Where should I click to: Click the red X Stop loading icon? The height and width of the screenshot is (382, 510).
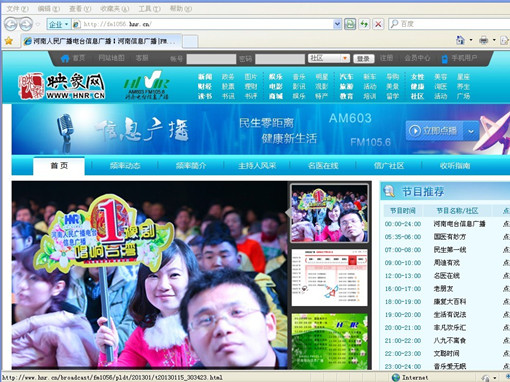(378, 24)
